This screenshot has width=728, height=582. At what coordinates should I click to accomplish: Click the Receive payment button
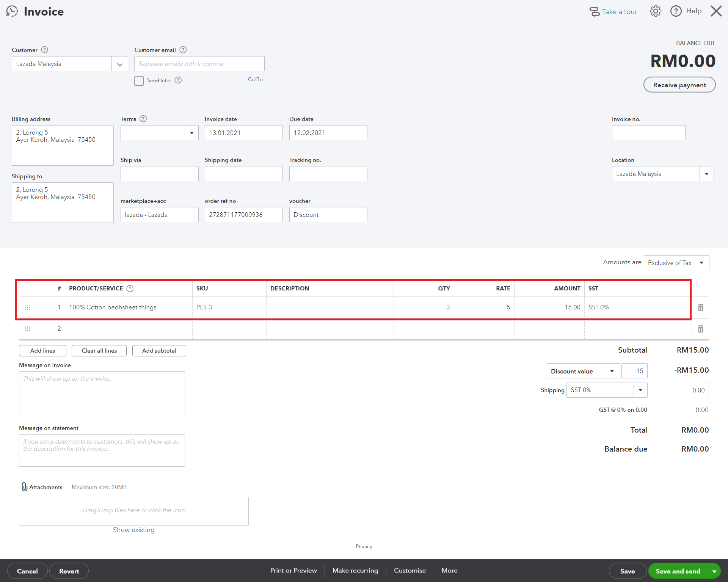click(679, 85)
